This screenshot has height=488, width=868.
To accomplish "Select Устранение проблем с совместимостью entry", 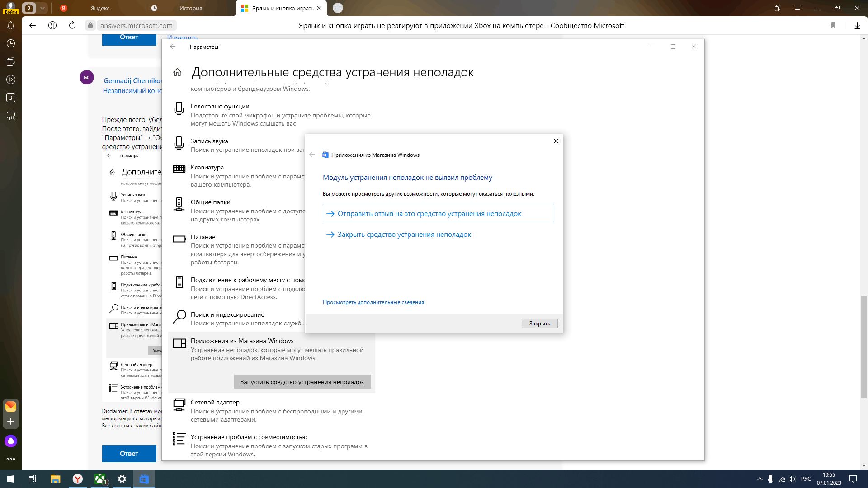I will 271,446.
